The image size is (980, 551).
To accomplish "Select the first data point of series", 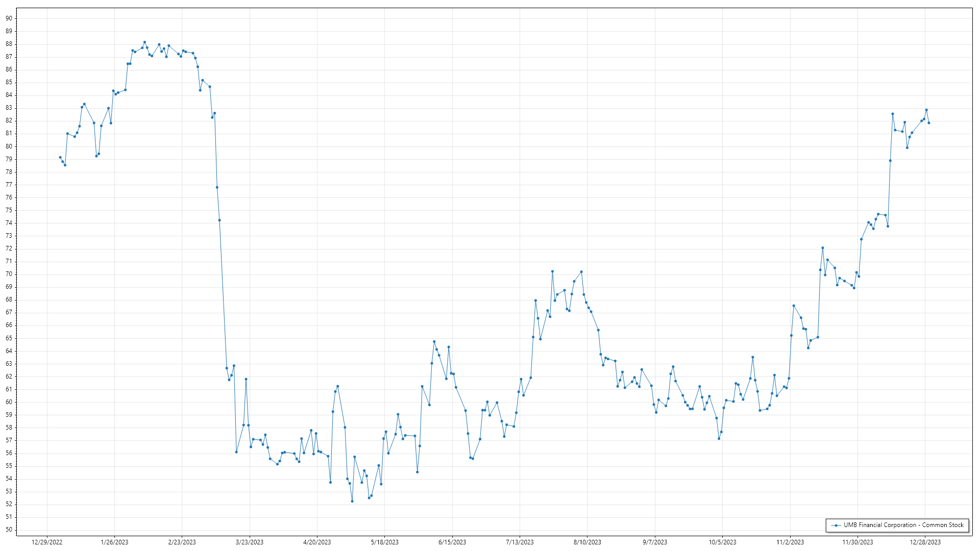I will pyautogui.click(x=60, y=158).
